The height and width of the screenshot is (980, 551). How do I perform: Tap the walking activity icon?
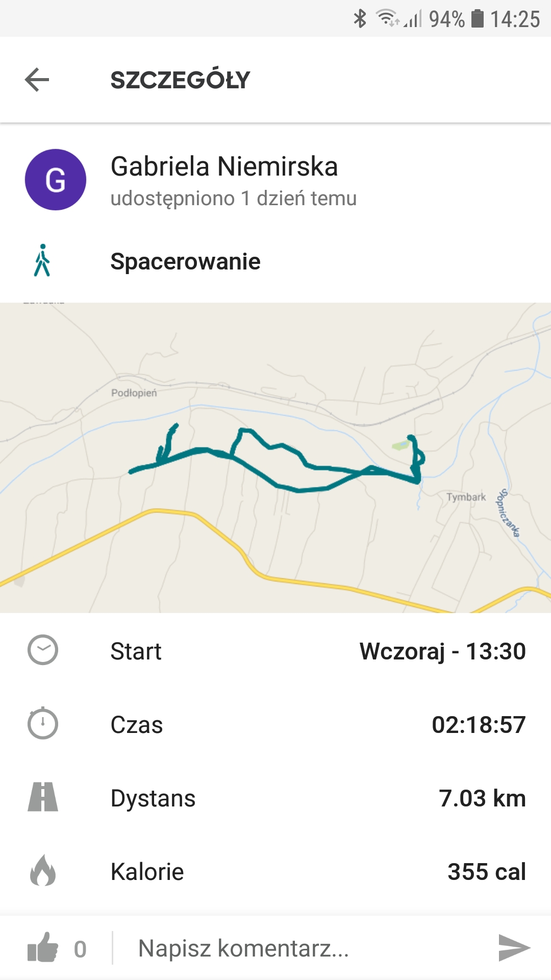point(42,261)
